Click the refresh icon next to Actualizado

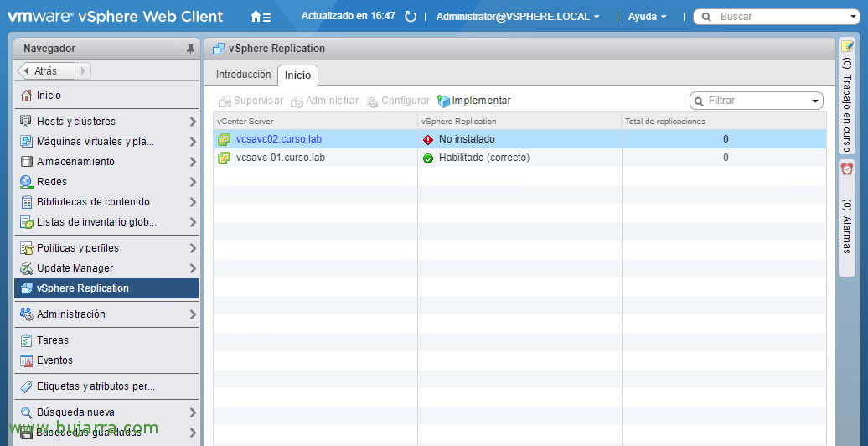(x=411, y=17)
